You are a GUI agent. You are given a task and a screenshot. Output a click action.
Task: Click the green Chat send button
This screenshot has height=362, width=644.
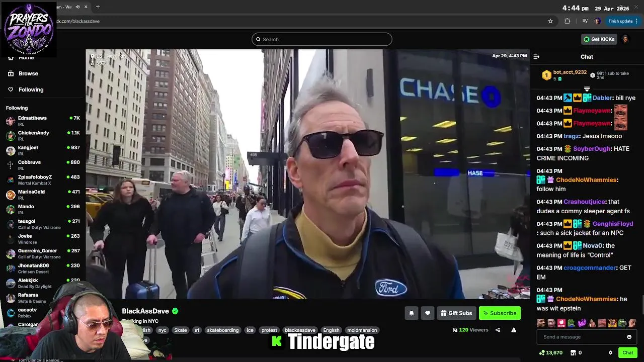pyautogui.click(x=627, y=353)
